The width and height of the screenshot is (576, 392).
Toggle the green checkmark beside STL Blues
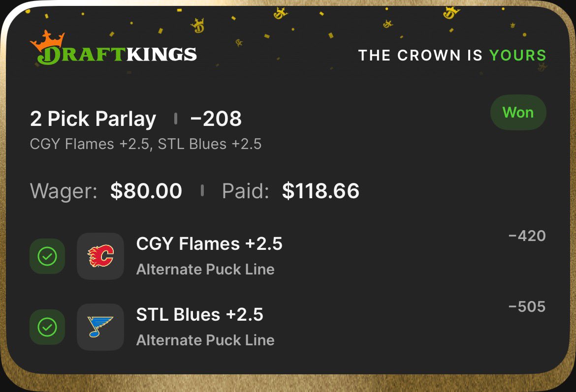point(47,327)
